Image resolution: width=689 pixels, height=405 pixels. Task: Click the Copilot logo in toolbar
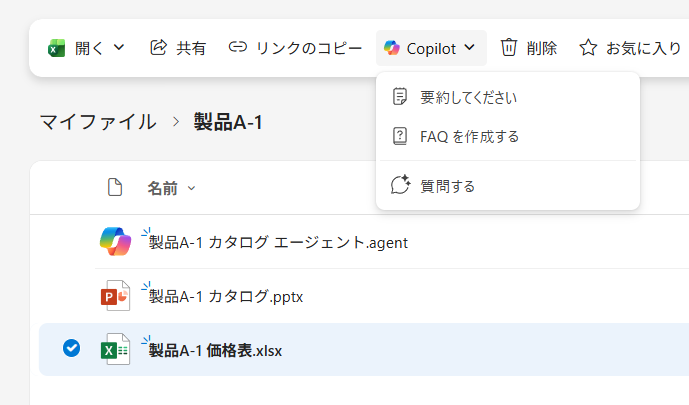click(x=392, y=47)
